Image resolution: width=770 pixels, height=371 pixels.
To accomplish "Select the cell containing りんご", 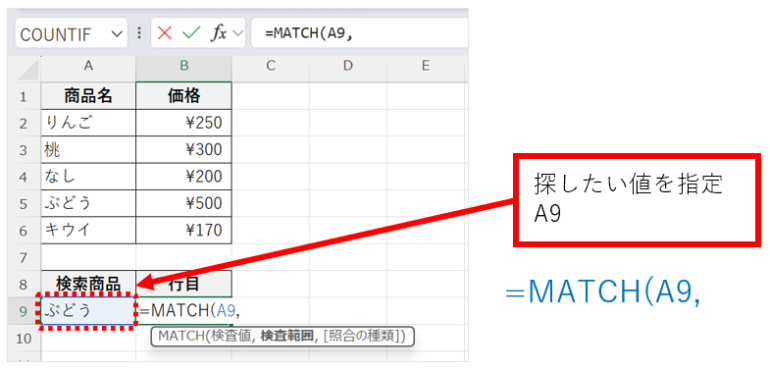I will click(88, 123).
